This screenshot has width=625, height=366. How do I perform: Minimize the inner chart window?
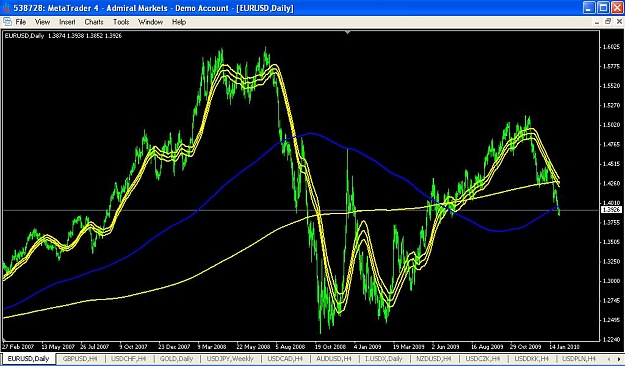pyautogui.click(x=596, y=22)
